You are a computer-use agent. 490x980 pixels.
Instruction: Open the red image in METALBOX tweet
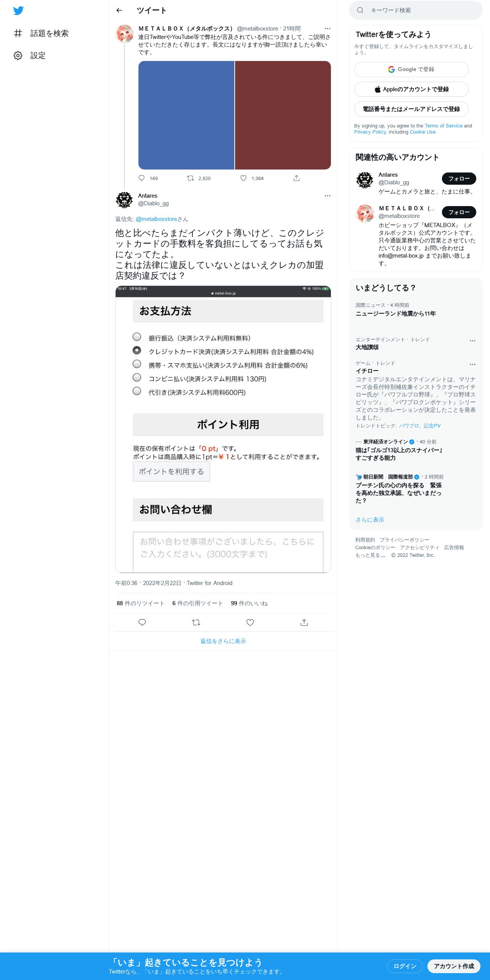283,115
